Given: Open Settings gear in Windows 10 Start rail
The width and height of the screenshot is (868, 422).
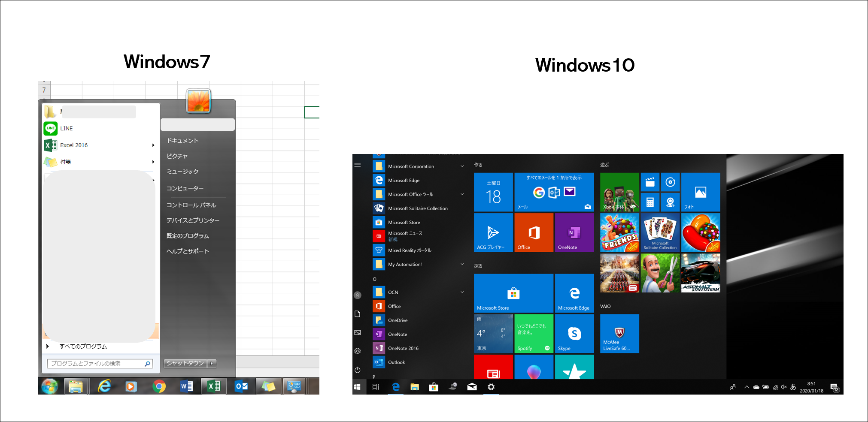Looking at the screenshot, I should coord(357,351).
